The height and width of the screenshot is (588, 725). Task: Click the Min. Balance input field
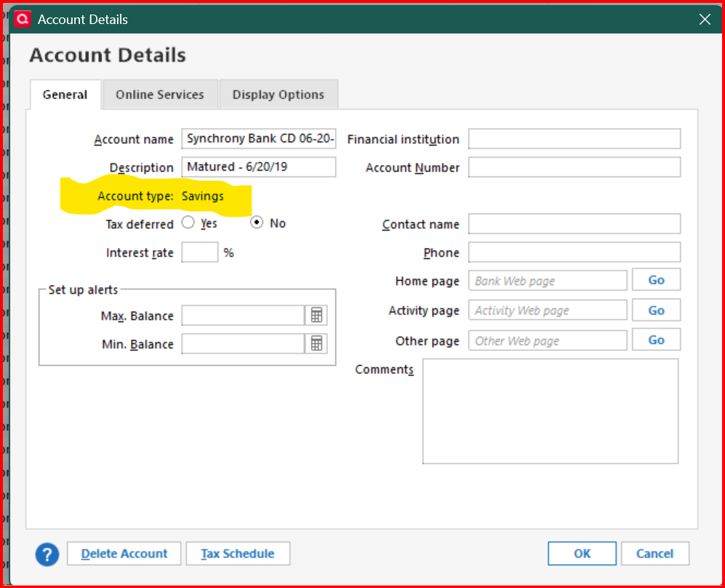tap(243, 344)
